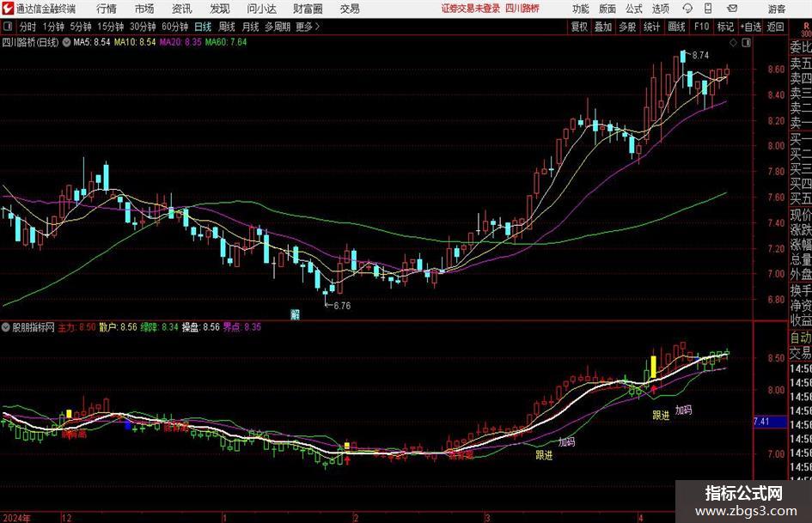Image resolution: width=812 pixels, height=523 pixels.
Task: Click the 委比 row in quote panel
Action: point(800,47)
